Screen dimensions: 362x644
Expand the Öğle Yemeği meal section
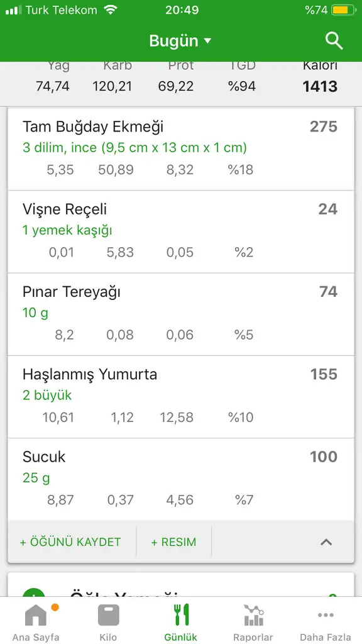coord(180,585)
